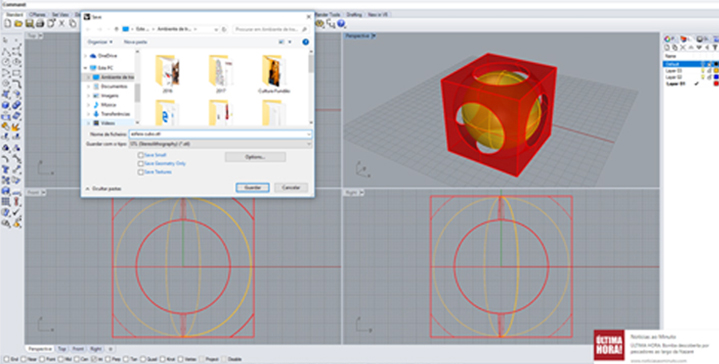Open the file name history dropdown arrow
The height and width of the screenshot is (364, 719).
pos(309,134)
